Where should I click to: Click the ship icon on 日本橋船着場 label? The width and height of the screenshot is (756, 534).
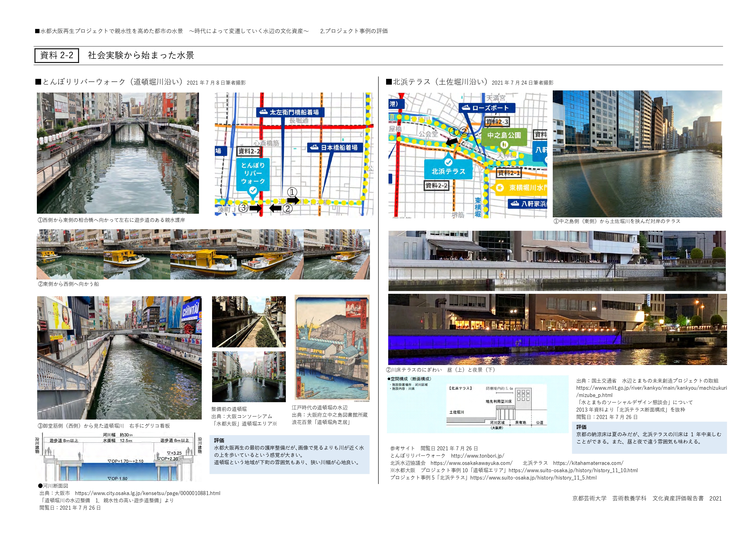(314, 147)
